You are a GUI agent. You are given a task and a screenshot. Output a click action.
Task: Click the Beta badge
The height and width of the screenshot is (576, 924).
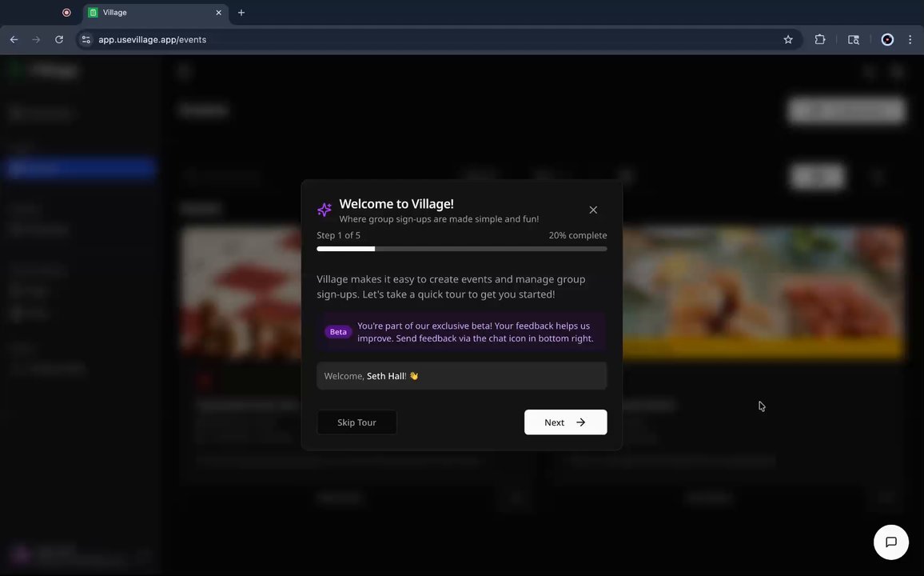[x=338, y=332]
